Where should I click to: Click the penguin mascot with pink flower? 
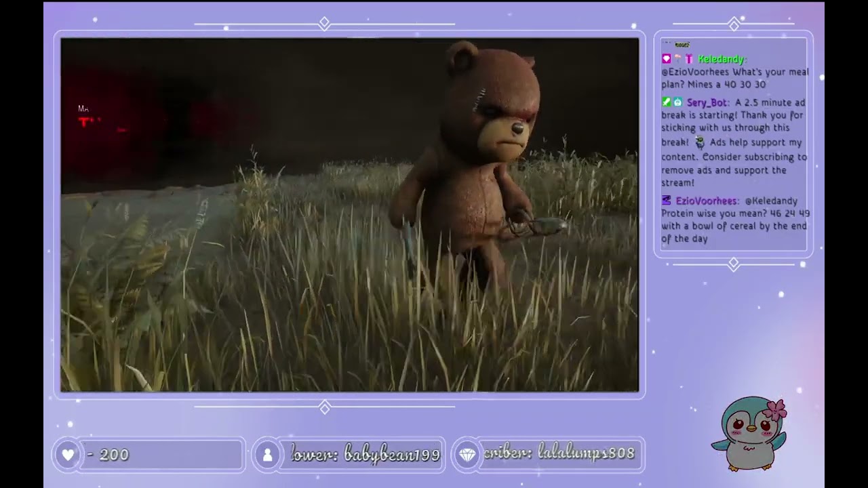tap(751, 434)
